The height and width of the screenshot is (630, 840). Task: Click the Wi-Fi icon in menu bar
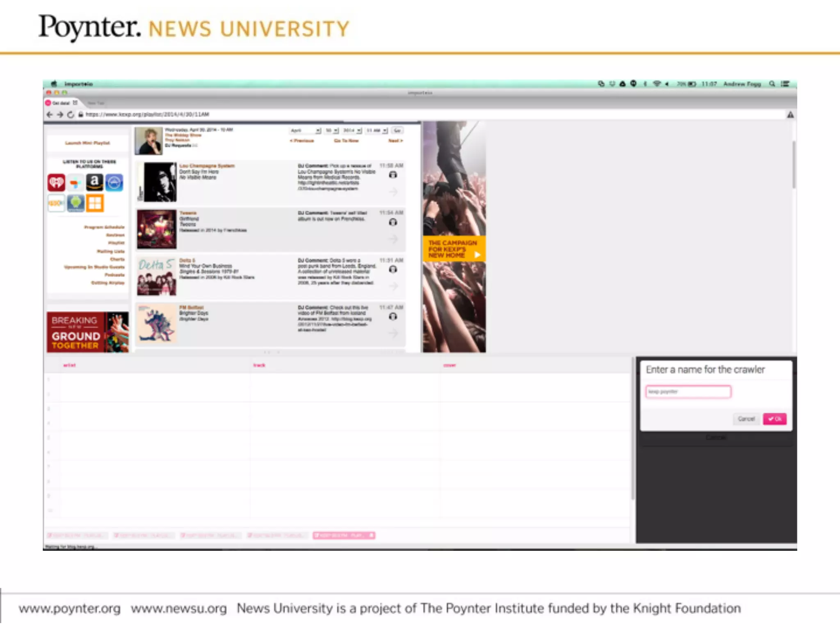(656, 84)
